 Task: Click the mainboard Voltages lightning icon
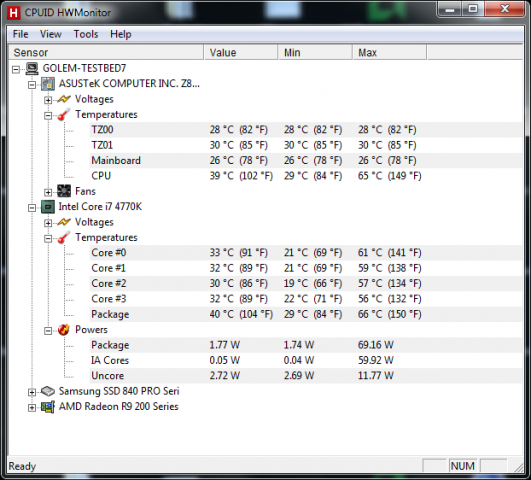pyautogui.click(x=64, y=99)
